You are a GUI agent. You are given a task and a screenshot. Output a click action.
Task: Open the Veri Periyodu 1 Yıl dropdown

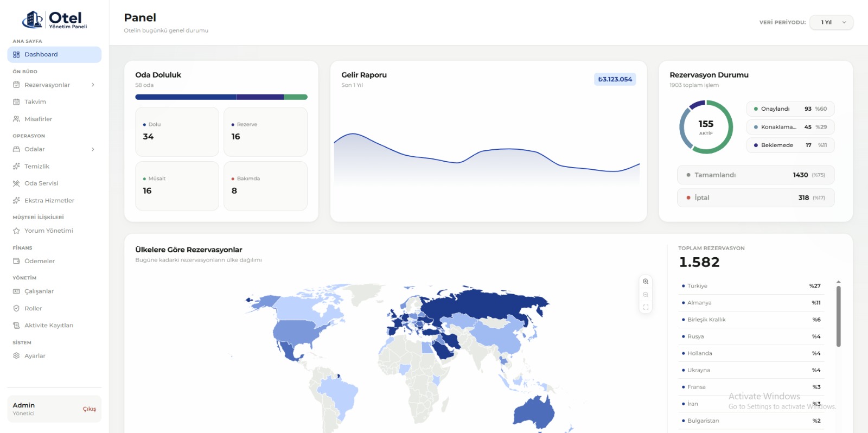point(831,22)
